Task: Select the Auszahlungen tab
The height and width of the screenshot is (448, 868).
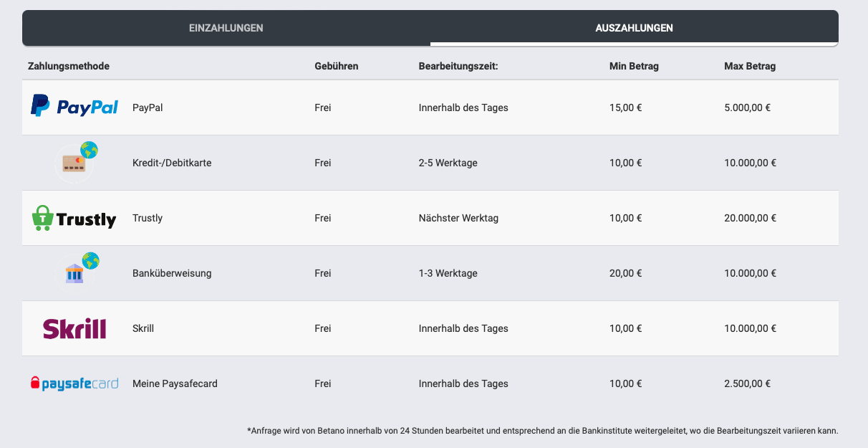Action: click(635, 28)
